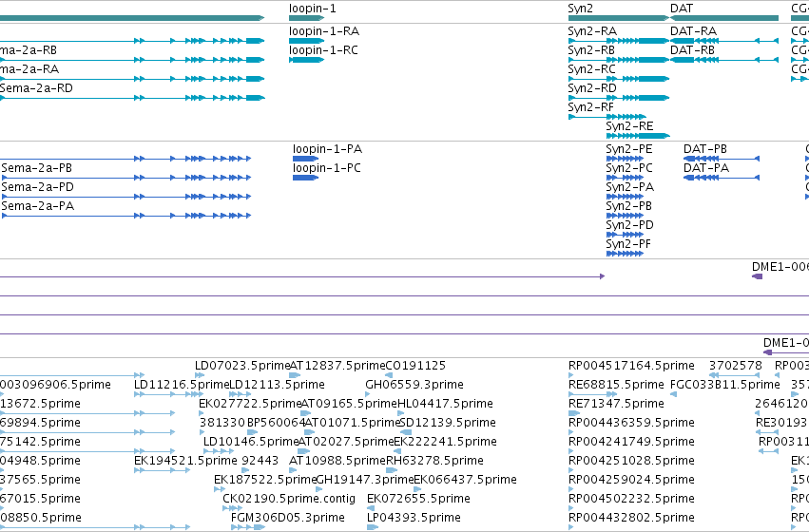Select the Sema-2a-PA protein label
Screen dimensions: 809x532
coord(38,206)
